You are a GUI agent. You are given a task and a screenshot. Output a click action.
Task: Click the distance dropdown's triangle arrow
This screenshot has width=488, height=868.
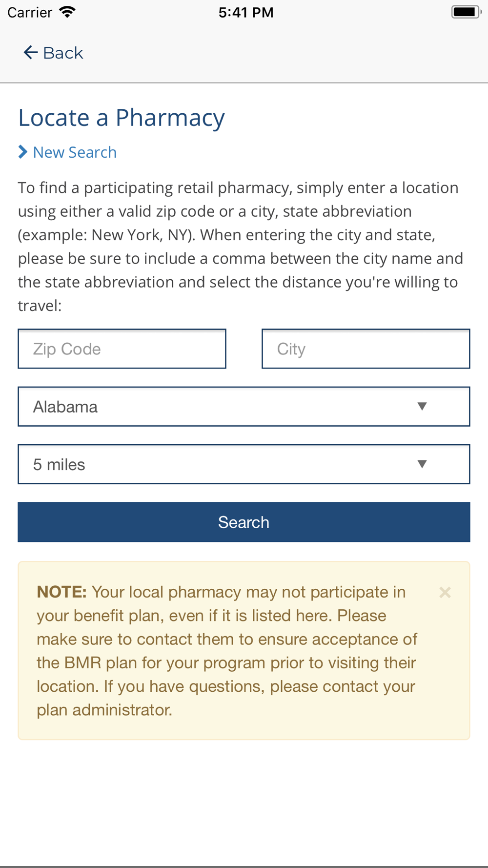[422, 464]
